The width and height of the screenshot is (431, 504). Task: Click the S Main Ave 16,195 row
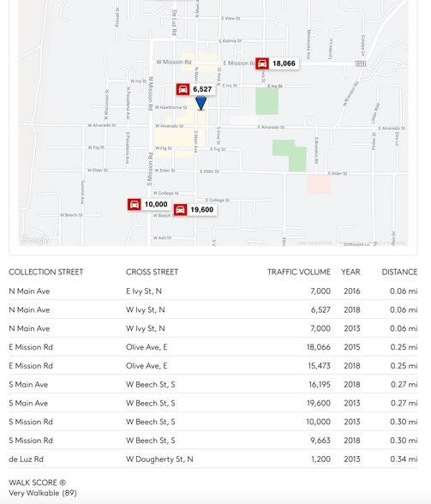coord(213,384)
